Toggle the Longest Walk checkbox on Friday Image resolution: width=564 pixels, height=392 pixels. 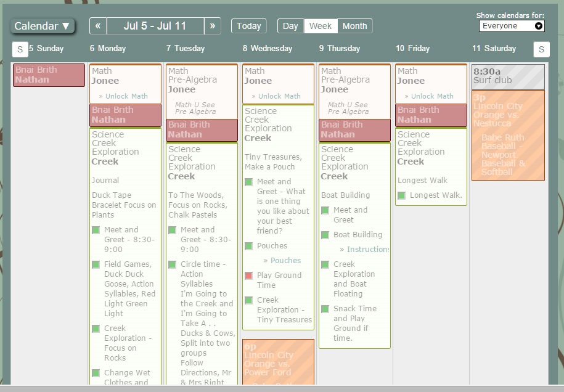tap(401, 195)
